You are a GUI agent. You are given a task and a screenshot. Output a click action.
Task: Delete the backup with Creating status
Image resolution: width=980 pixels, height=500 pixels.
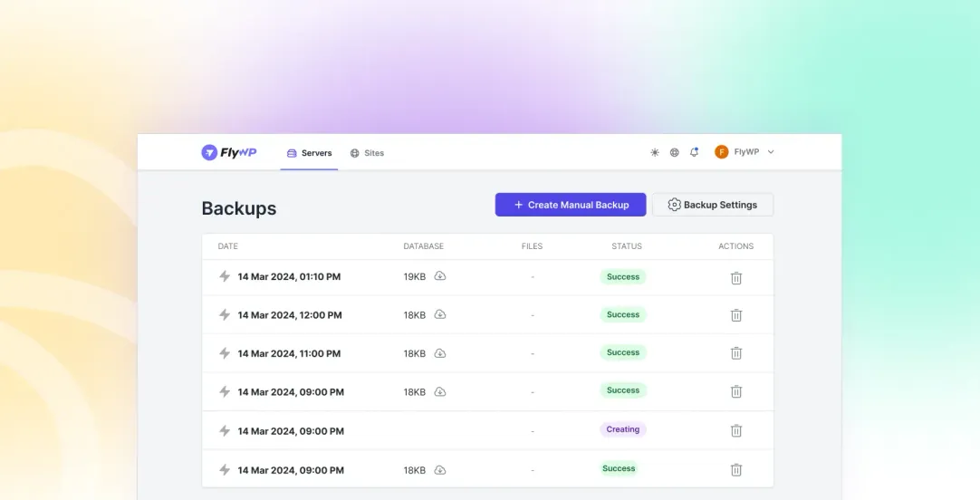pos(736,430)
